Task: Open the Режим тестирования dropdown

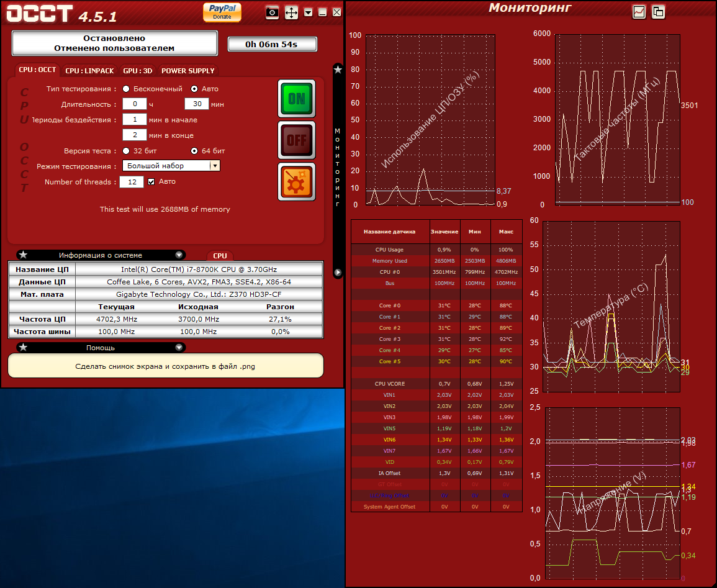Action: pyautogui.click(x=171, y=166)
